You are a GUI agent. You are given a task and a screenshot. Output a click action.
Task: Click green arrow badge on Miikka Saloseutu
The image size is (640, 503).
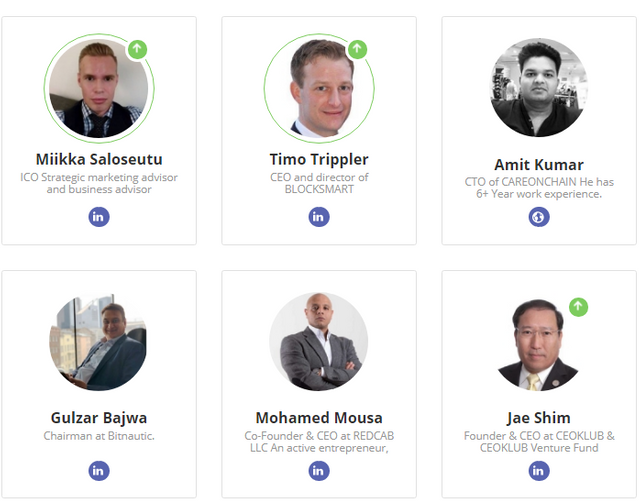[x=137, y=48]
